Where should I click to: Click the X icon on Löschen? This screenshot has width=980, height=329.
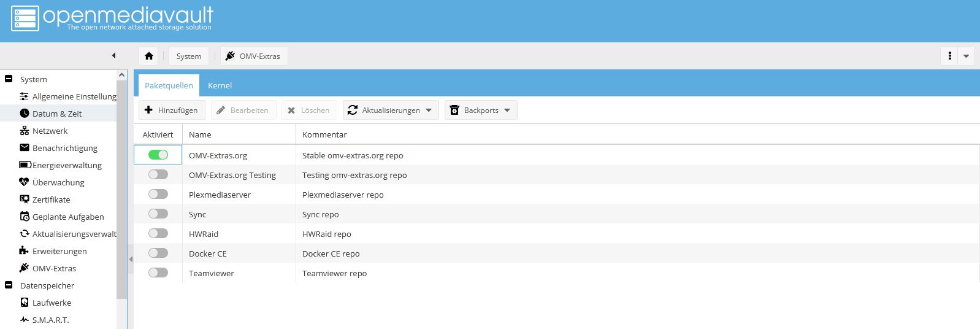(x=291, y=110)
